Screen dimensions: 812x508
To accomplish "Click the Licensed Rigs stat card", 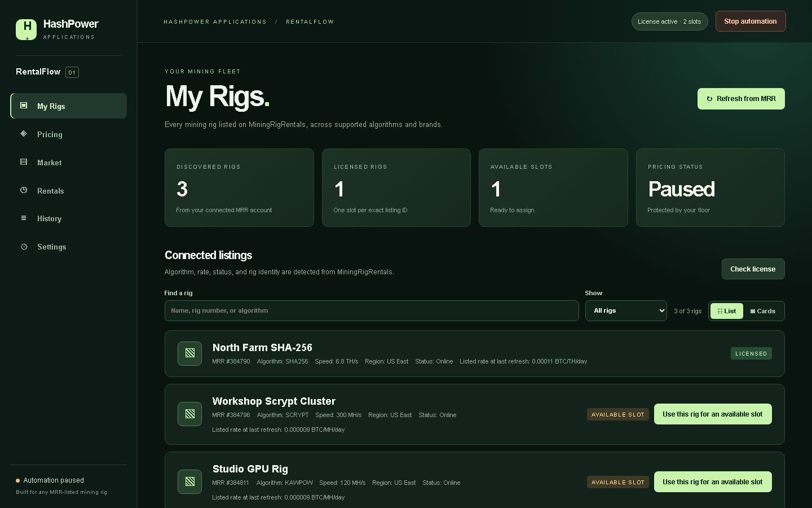I will 396,188.
